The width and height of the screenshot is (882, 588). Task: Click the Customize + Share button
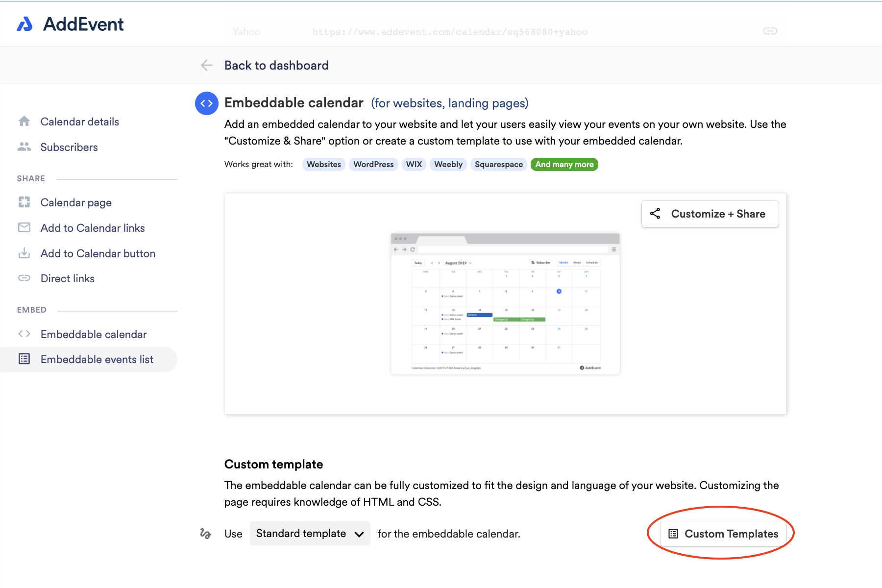point(710,213)
